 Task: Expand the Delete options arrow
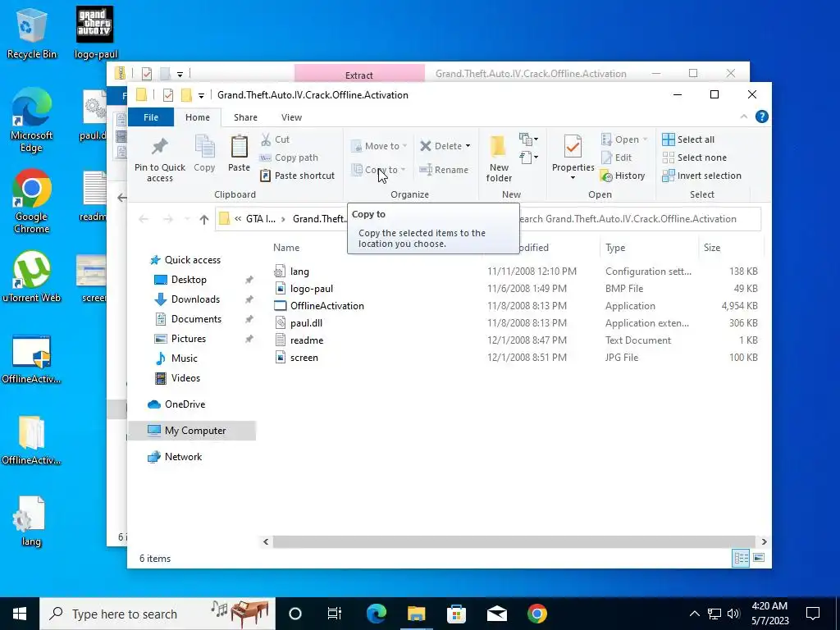[468, 146]
